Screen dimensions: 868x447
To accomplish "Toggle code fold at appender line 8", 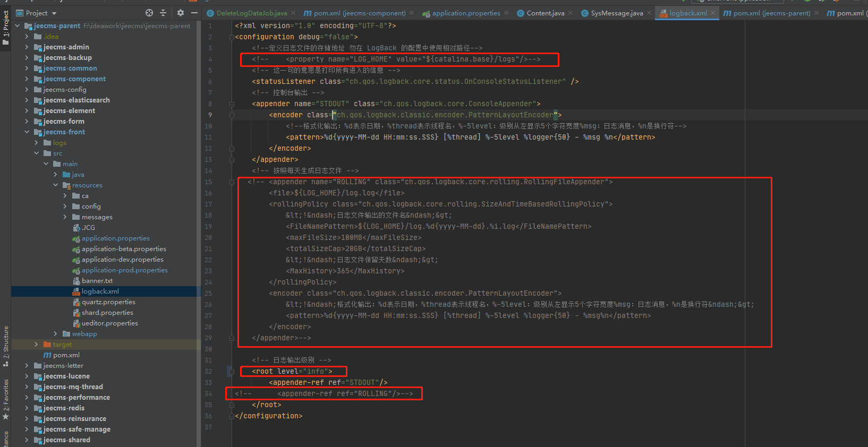I will point(232,104).
